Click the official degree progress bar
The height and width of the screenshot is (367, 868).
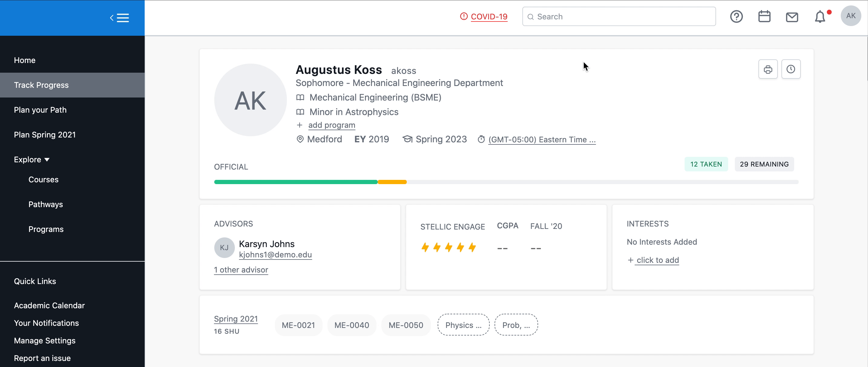coord(505,182)
